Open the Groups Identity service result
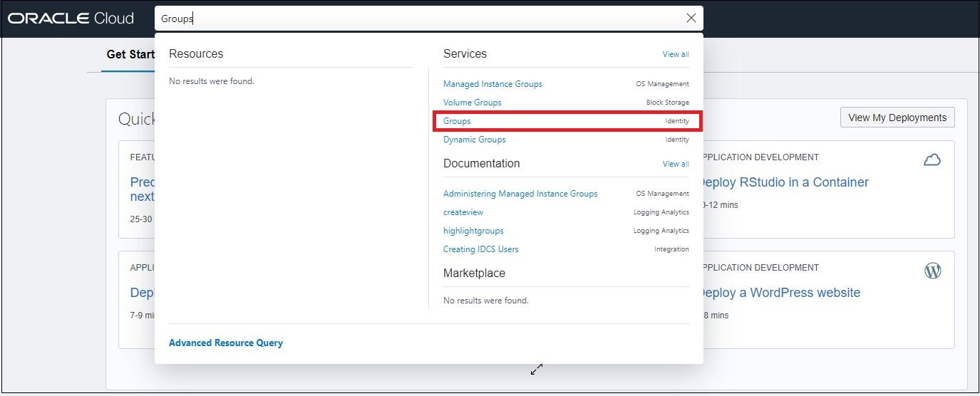 pos(457,121)
